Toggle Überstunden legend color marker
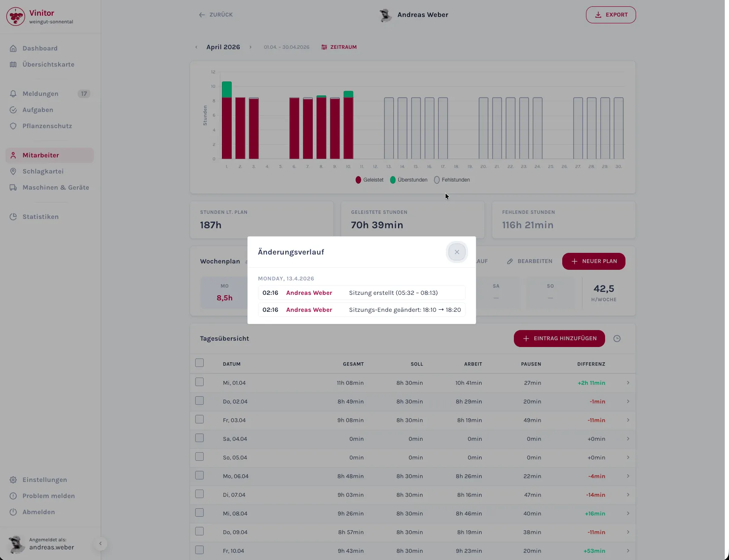The height and width of the screenshot is (560, 729). point(393,180)
